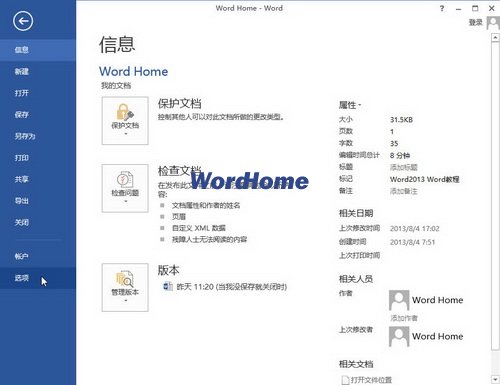Select the 打印 menu item
Screen dimensions: 500x385
[x=38, y=158]
